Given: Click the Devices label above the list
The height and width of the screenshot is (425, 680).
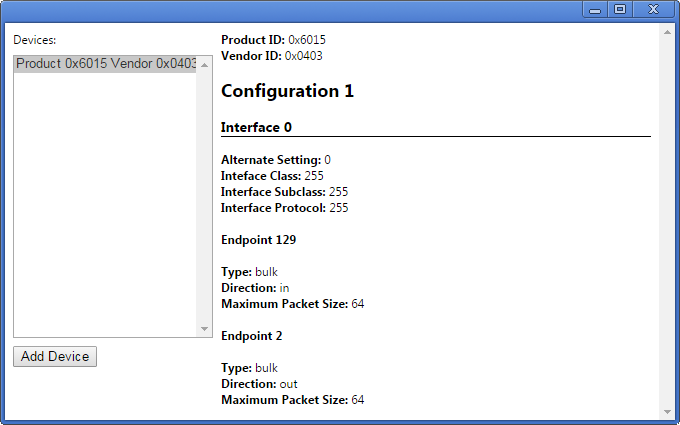Looking at the screenshot, I should tap(35, 40).
